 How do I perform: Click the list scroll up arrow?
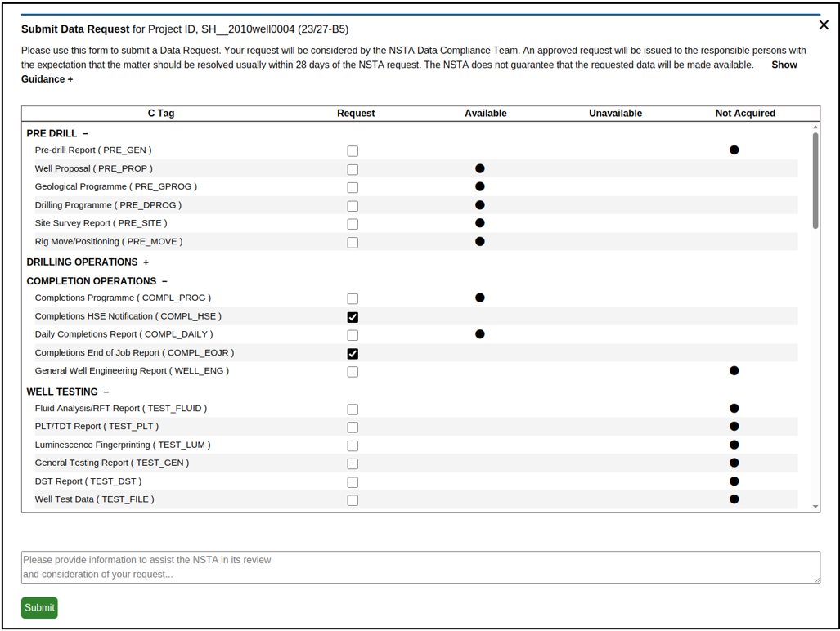(x=815, y=128)
